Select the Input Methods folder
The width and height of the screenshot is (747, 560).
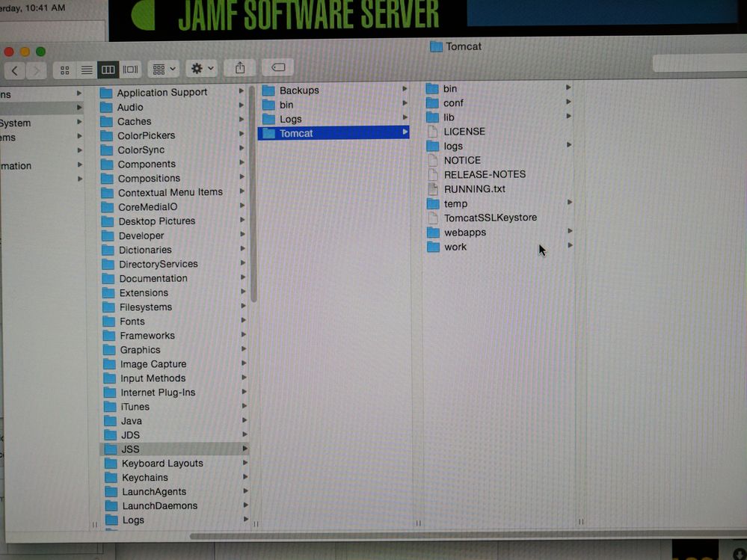(153, 378)
